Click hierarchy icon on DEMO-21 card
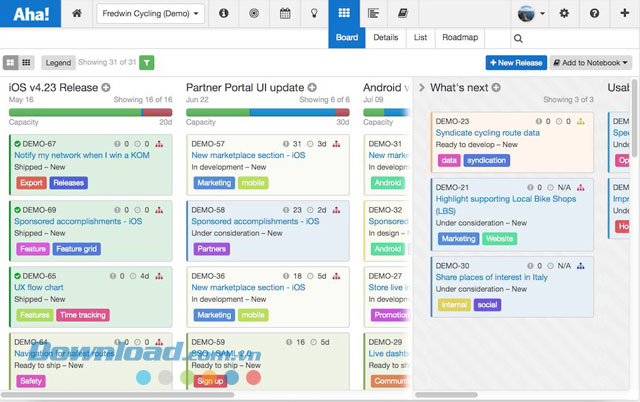 (x=580, y=187)
